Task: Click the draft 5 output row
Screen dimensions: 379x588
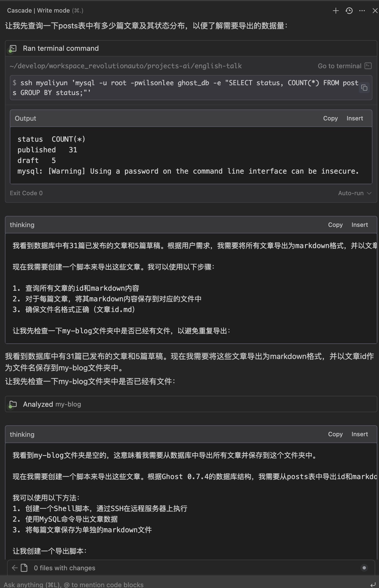Action: (x=37, y=161)
